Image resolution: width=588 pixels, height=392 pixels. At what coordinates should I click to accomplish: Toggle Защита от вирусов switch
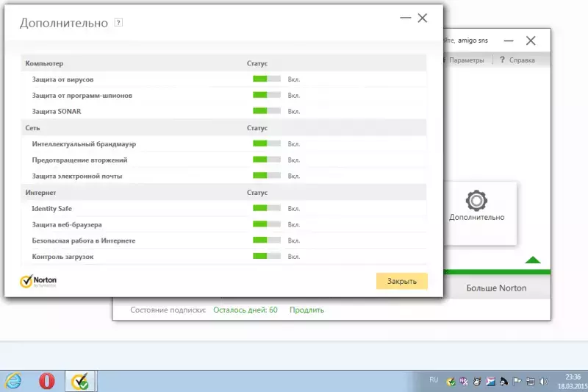tap(267, 79)
